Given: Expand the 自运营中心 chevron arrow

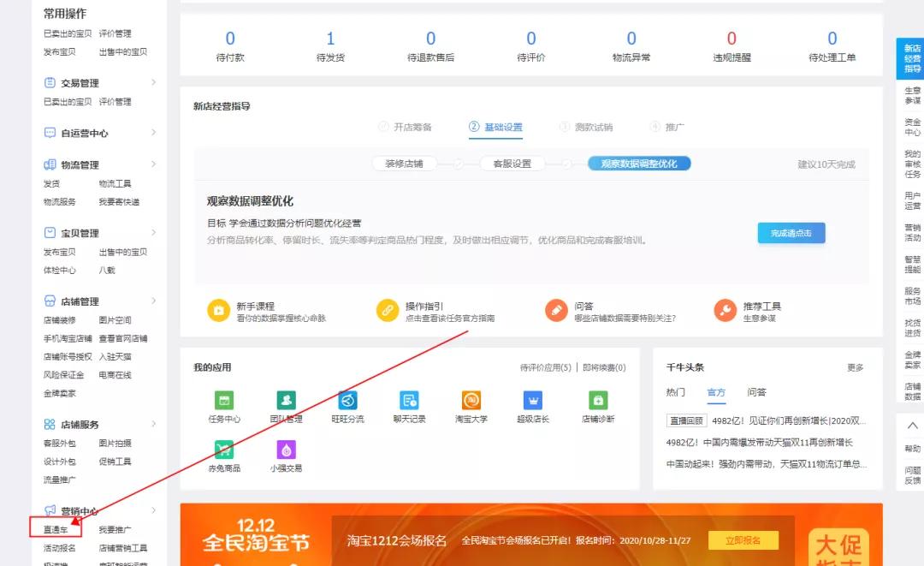Looking at the screenshot, I should 153,132.
